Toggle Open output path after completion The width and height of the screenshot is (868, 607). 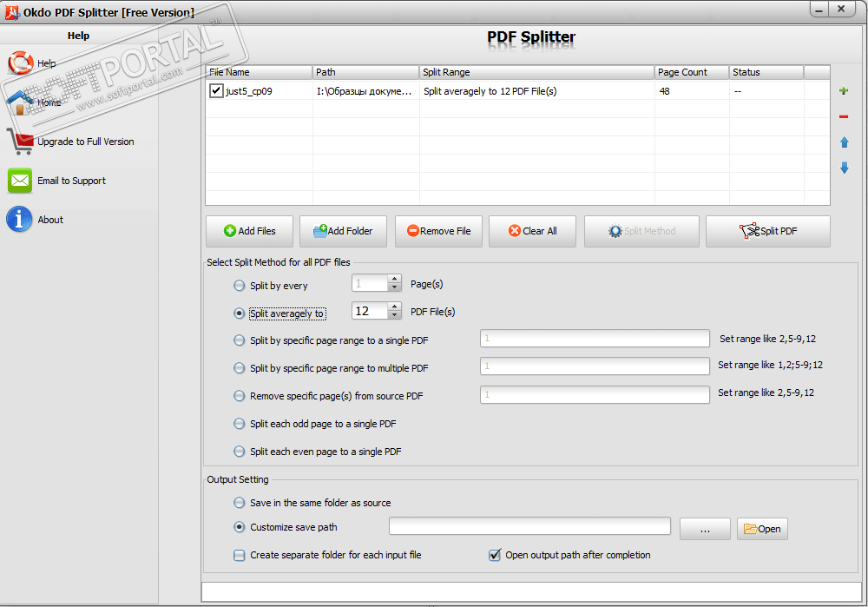pyautogui.click(x=495, y=554)
